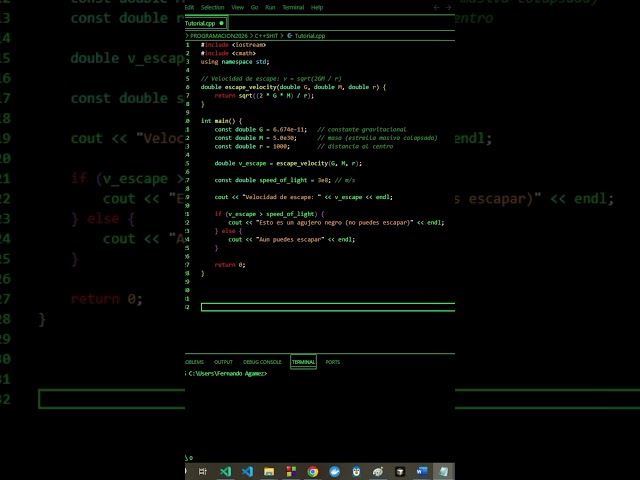The image size is (640, 480).
Task: Click the 'const double G' value 6.674e-11
Action: (x=289, y=130)
